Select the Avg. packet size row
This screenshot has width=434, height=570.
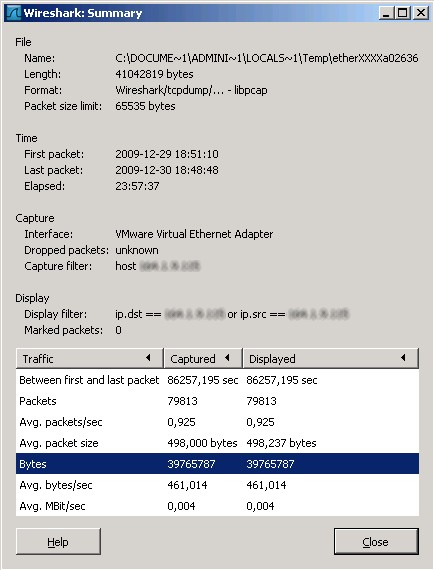click(x=217, y=443)
